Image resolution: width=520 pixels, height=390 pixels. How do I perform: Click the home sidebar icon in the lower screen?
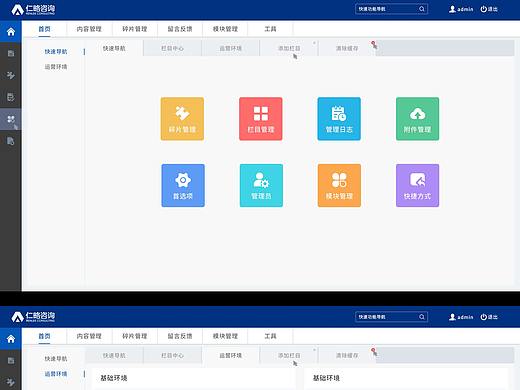11,339
